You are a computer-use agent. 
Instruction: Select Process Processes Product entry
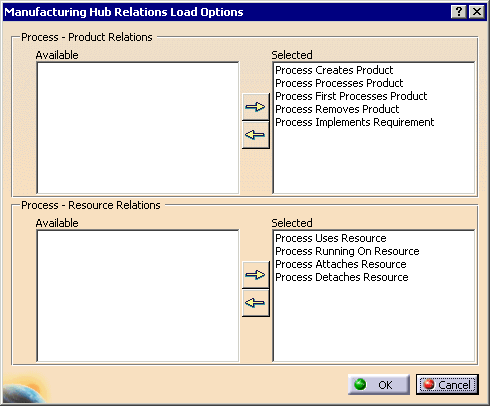[x=339, y=83]
